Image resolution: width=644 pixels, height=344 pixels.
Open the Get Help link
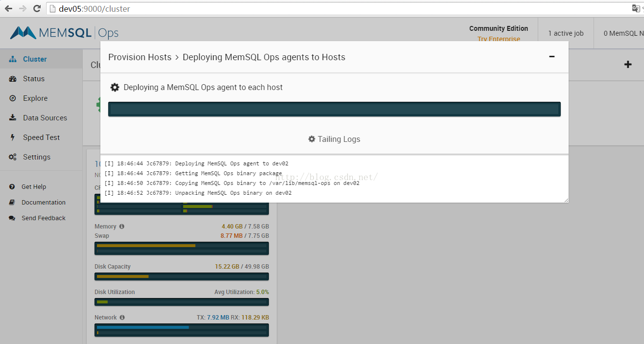tap(34, 186)
